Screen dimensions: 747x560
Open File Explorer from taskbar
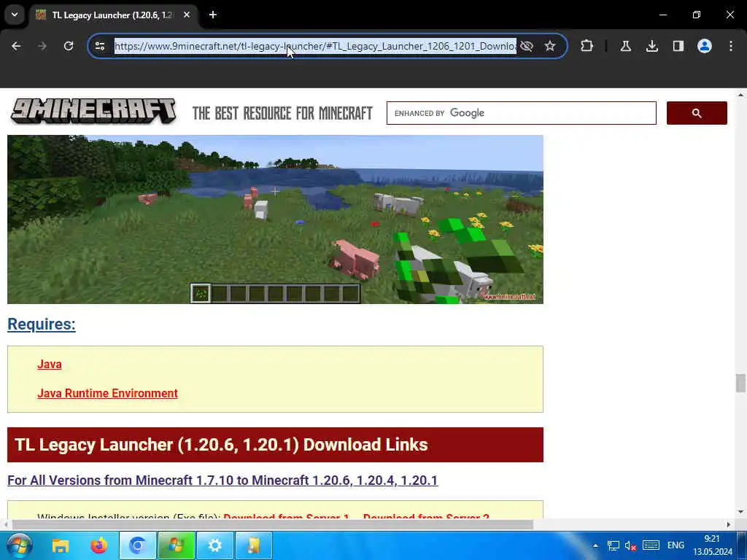tap(61, 545)
